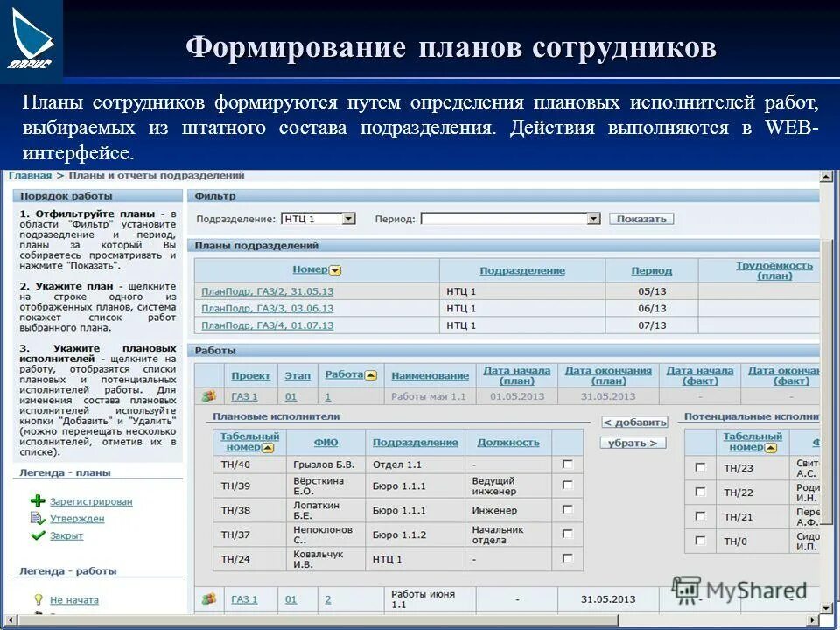
Task: Check the box for Непоклонов С.
Action: tap(568, 534)
